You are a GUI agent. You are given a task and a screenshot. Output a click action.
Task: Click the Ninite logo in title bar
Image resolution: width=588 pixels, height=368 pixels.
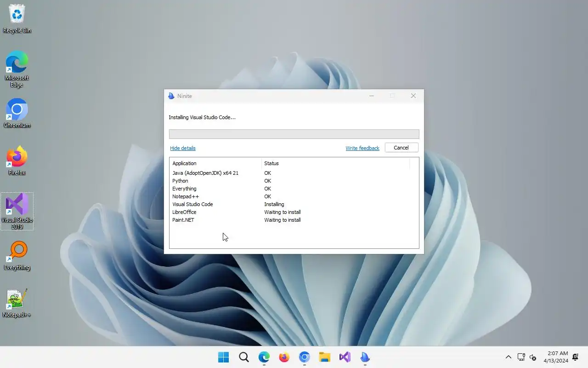pyautogui.click(x=171, y=96)
